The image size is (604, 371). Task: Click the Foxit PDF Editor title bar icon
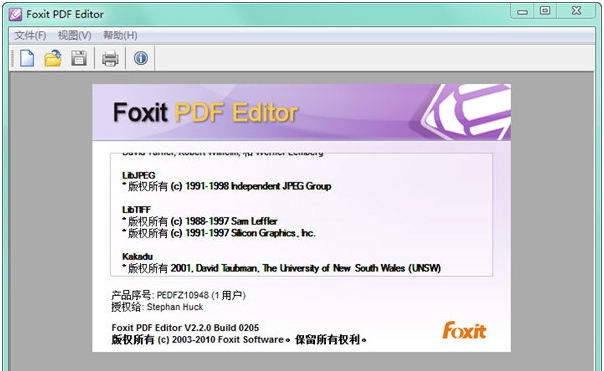16,15
